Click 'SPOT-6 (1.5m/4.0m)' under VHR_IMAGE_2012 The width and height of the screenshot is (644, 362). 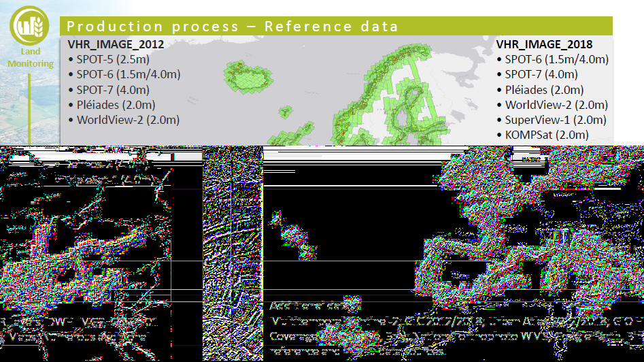tap(129, 74)
